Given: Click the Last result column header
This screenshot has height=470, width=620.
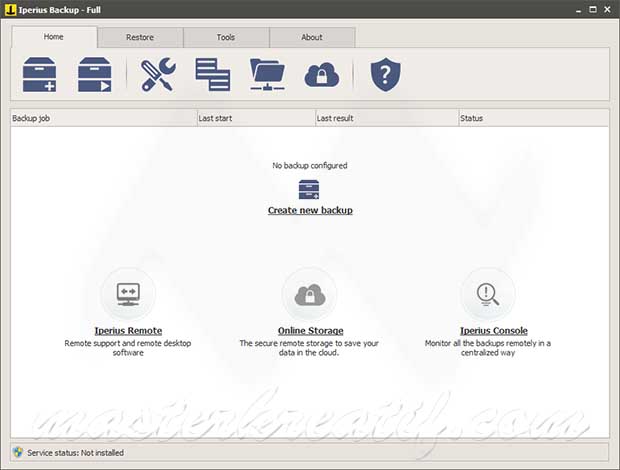Looking at the screenshot, I should (387, 118).
